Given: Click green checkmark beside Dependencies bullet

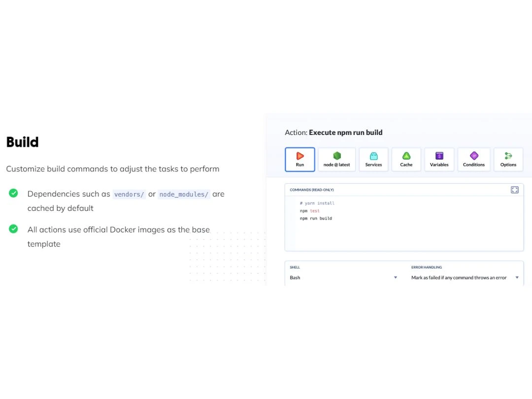Looking at the screenshot, I should tap(13, 193).
